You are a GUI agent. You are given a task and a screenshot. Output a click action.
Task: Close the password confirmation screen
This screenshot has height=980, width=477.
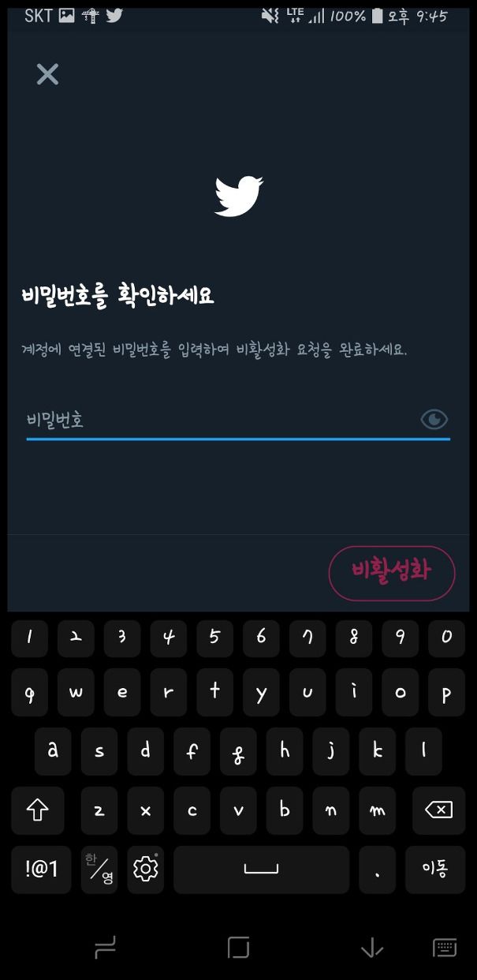(x=47, y=74)
